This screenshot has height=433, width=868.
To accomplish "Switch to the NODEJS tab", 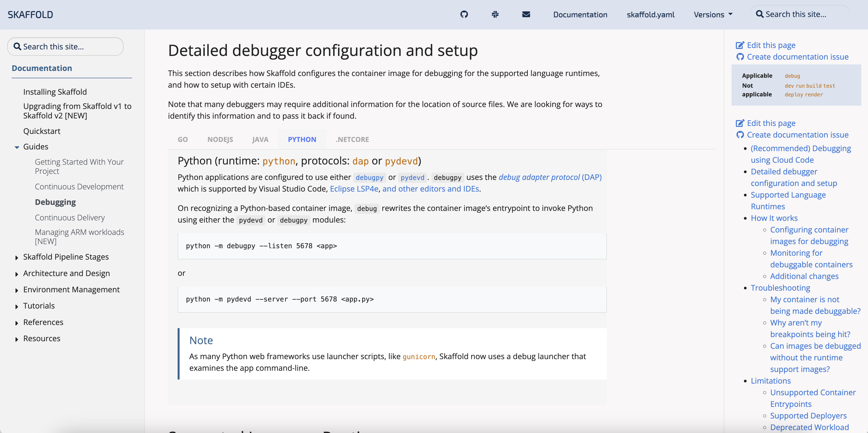I will pos(220,139).
